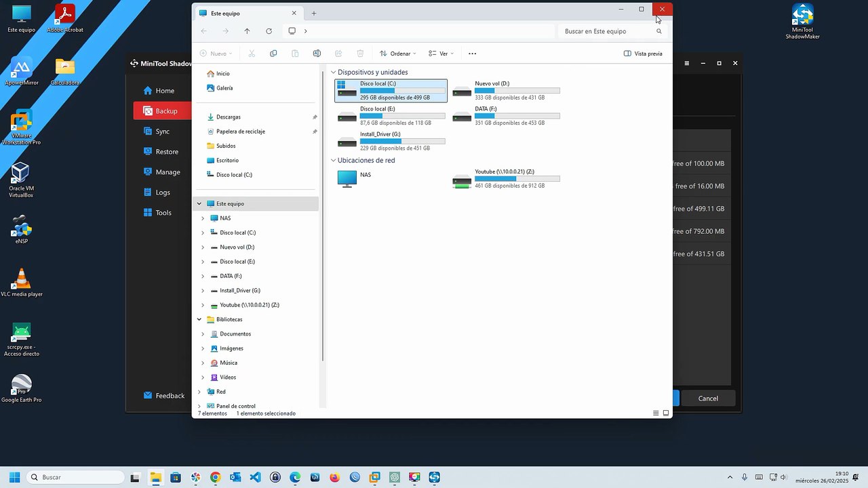Viewport: 868px width, 488px height.
Task: Expand Disco local (C:) tree node under Este equipo
Action: click(x=203, y=233)
